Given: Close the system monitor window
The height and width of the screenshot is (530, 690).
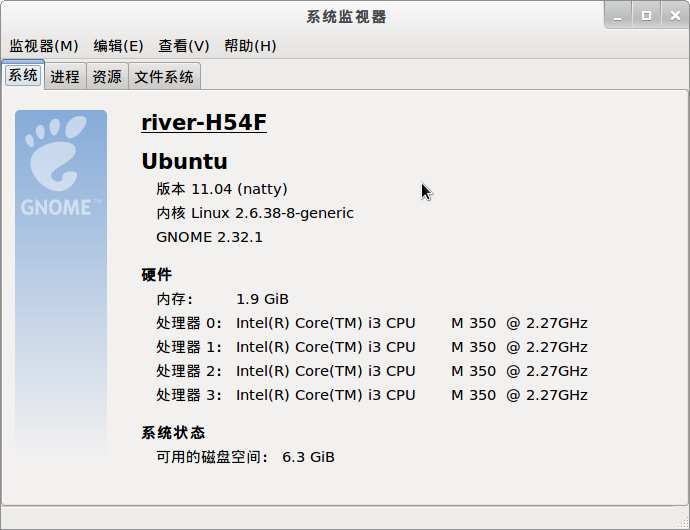Looking at the screenshot, I should pos(675,16).
